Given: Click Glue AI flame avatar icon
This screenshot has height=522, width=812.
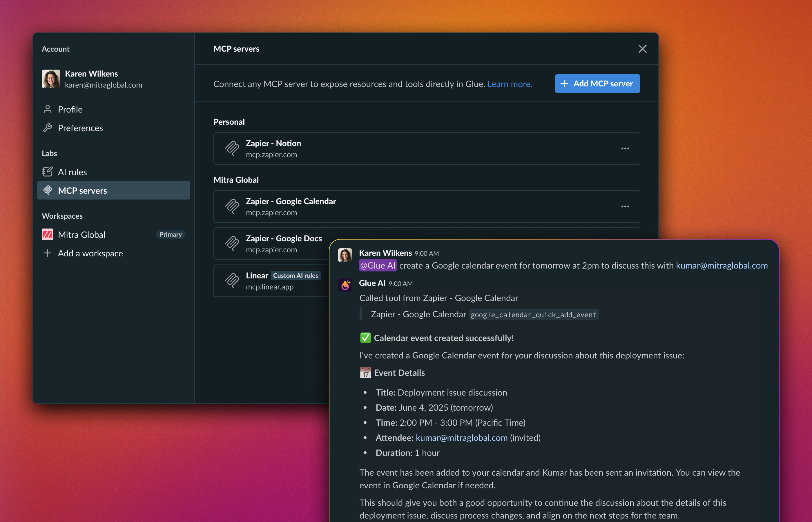Looking at the screenshot, I should (x=345, y=285).
